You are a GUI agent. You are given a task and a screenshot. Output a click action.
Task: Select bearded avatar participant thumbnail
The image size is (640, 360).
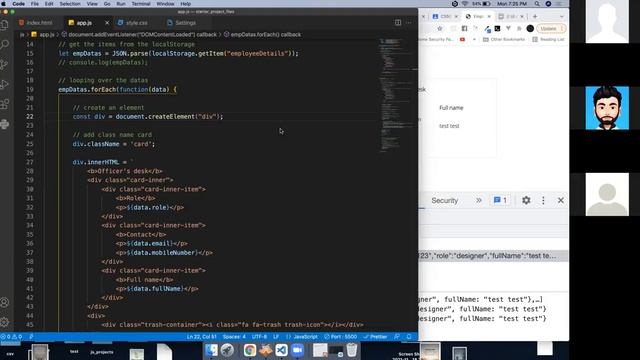point(607,108)
